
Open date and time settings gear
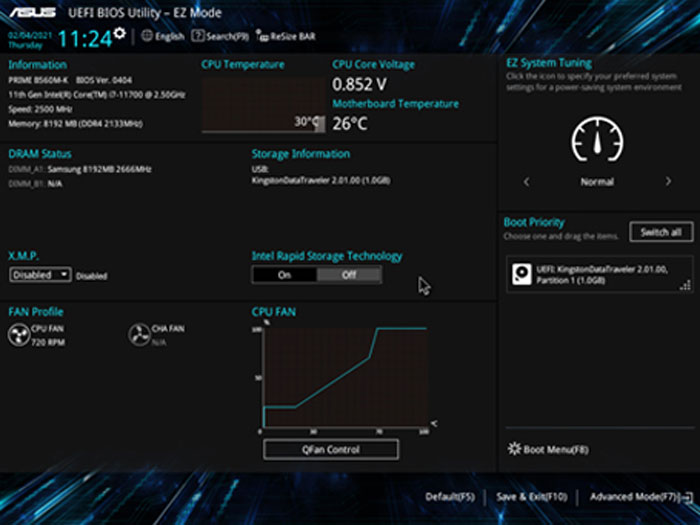[x=119, y=33]
